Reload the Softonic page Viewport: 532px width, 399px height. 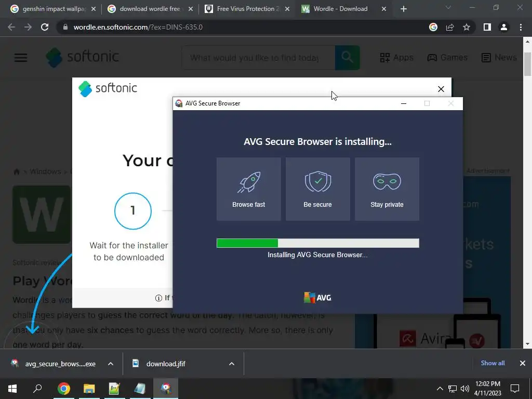(45, 27)
